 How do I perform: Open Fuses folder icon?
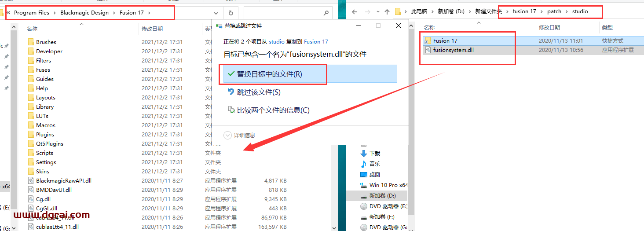tap(31, 70)
